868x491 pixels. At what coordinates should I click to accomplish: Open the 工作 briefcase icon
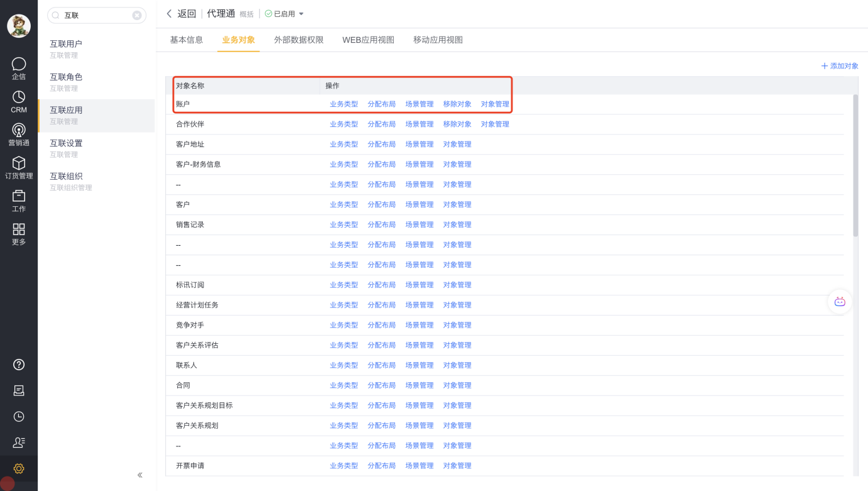click(x=19, y=196)
